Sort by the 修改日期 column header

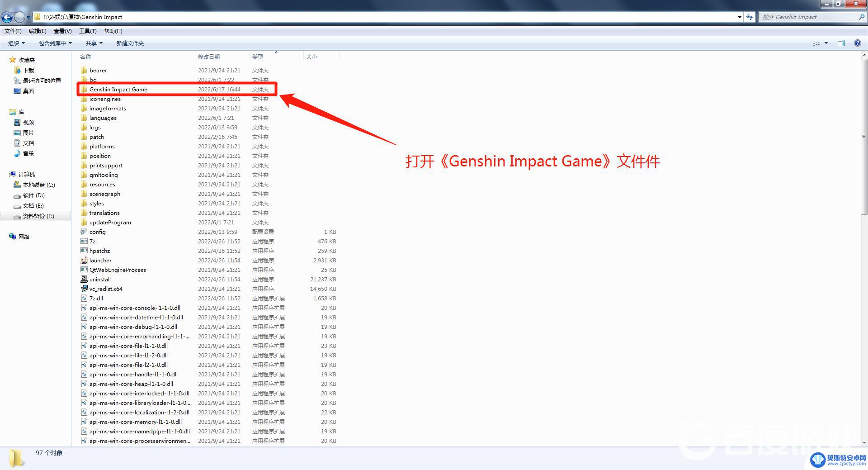tap(209, 57)
